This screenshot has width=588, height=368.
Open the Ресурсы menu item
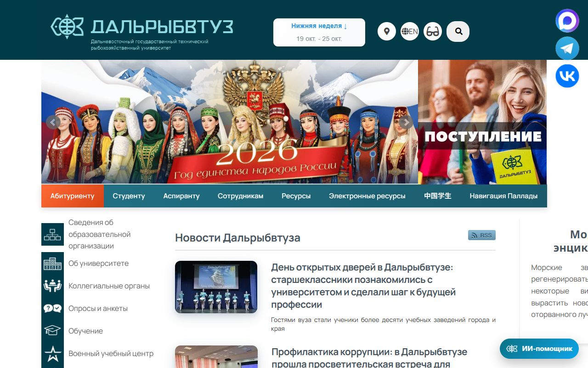coord(296,196)
